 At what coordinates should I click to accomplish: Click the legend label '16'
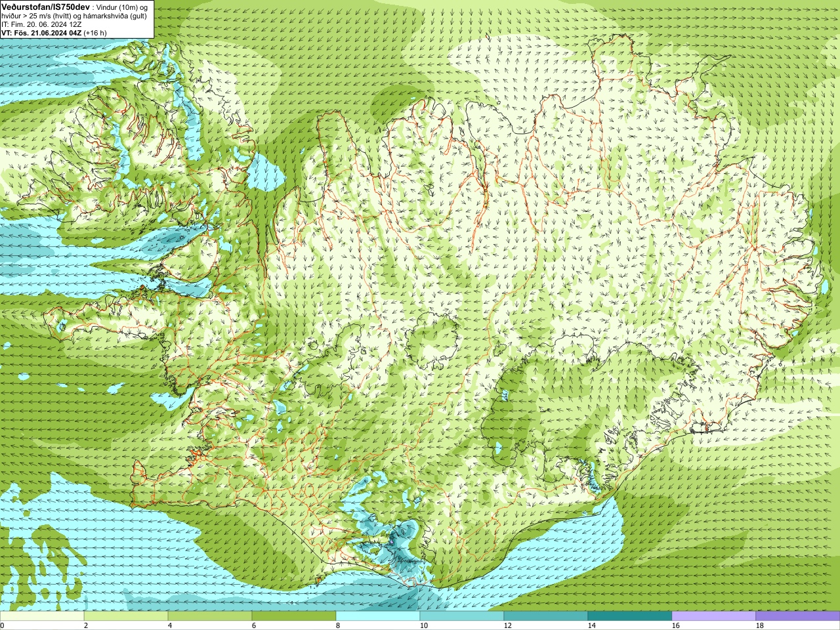676,625
